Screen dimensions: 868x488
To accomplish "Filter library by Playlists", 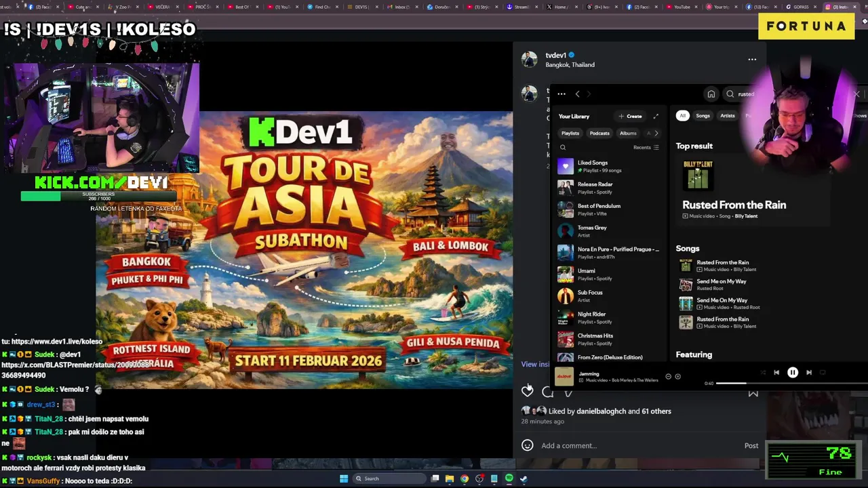I will click(570, 133).
